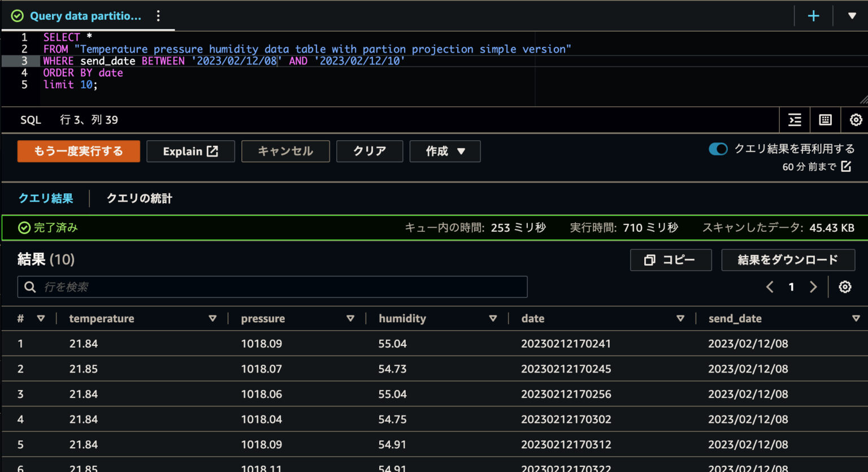The width and height of the screenshot is (868, 472).
Task: Open the kebab menu on the query tab
Action: pos(158,16)
